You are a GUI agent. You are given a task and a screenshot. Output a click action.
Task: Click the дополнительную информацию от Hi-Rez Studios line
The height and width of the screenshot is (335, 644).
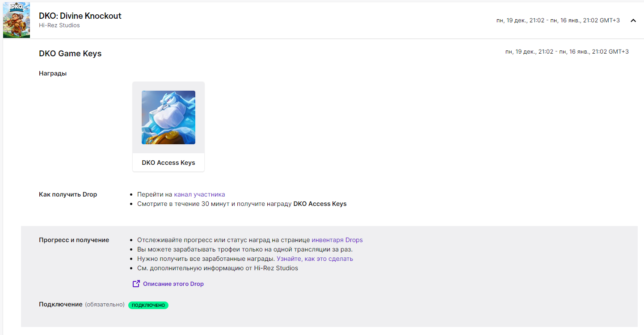(x=218, y=268)
